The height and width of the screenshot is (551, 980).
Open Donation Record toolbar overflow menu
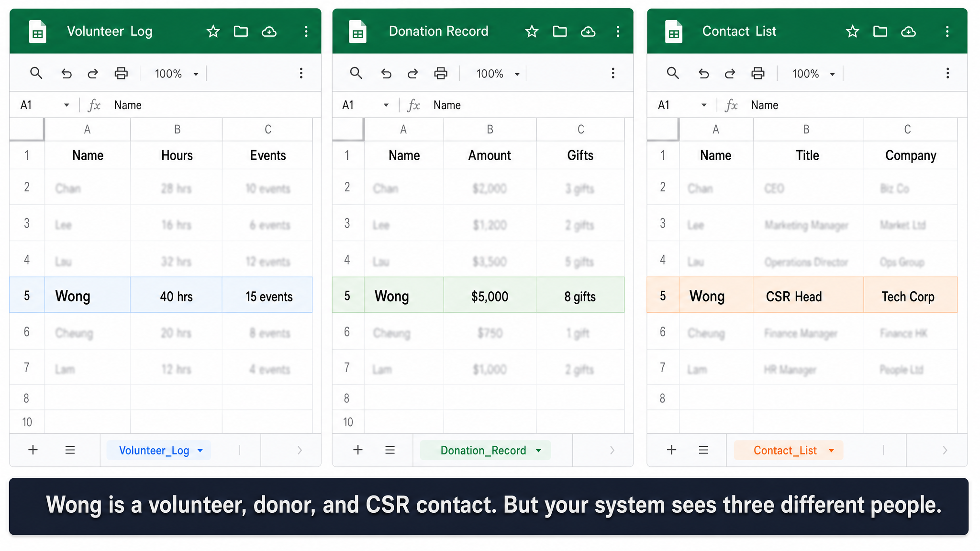[x=613, y=73]
